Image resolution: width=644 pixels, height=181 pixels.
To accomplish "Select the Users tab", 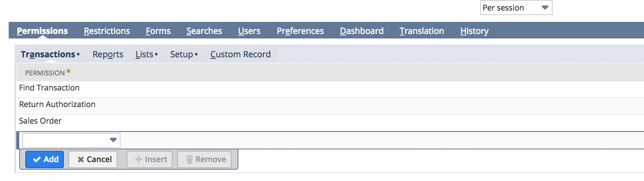I will pos(249,31).
